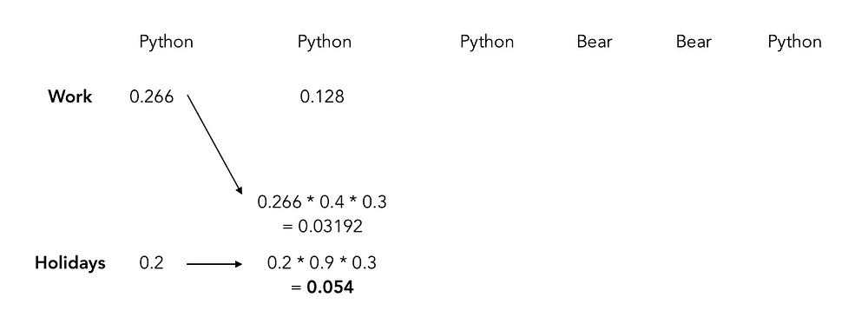
Task: Click the arrowhead of the horizontal arrow
Action: coord(239,264)
